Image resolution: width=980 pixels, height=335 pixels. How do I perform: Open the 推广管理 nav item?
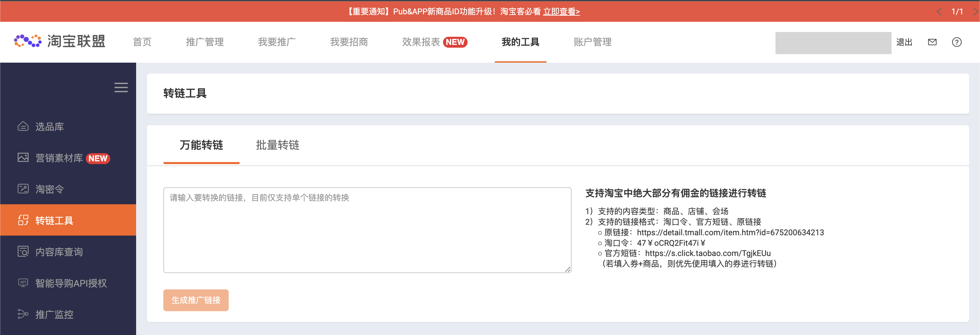205,42
